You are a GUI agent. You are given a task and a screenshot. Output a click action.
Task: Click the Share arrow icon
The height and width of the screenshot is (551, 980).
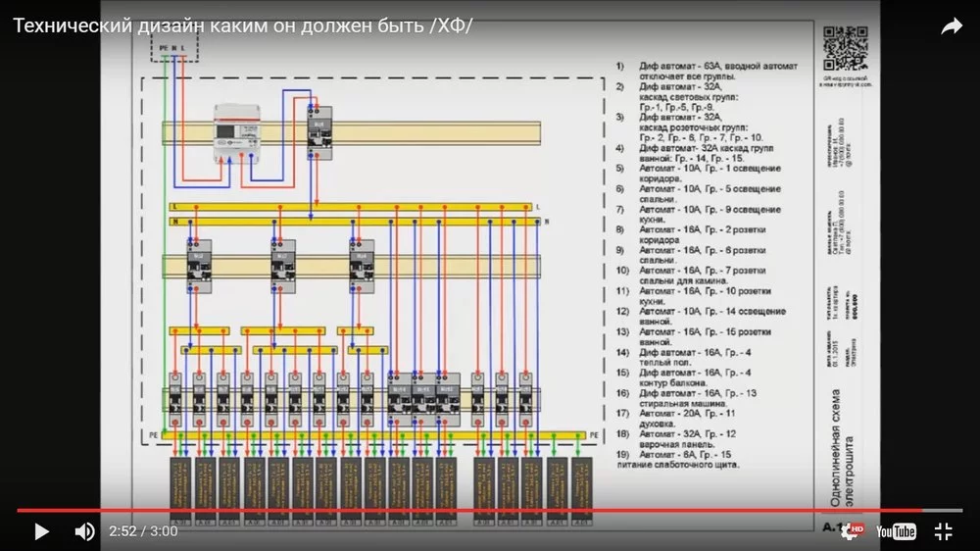(952, 26)
